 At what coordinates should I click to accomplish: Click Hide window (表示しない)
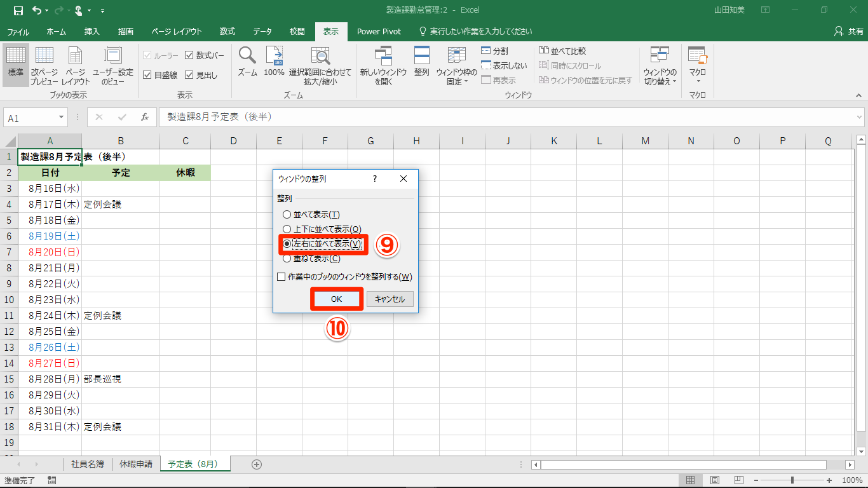click(x=505, y=65)
